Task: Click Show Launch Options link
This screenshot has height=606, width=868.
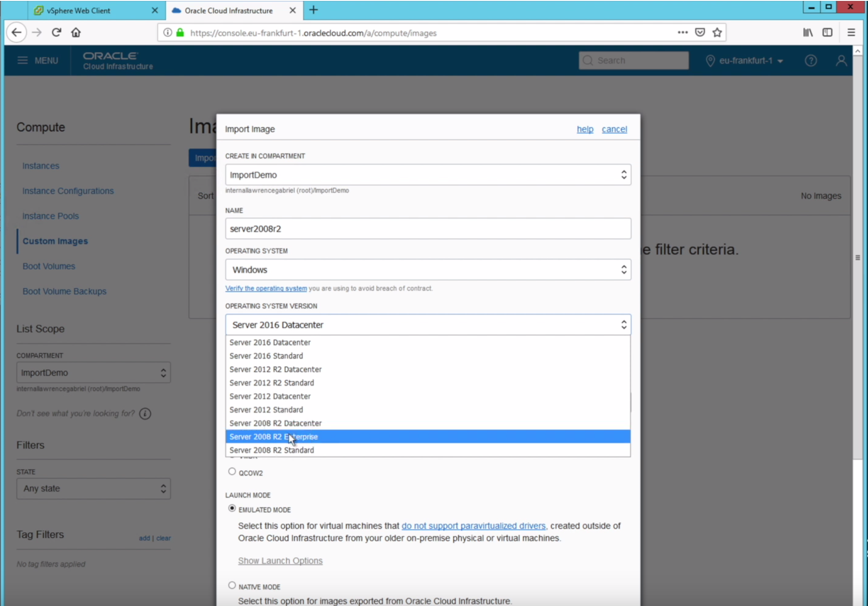Action: point(280,561)
